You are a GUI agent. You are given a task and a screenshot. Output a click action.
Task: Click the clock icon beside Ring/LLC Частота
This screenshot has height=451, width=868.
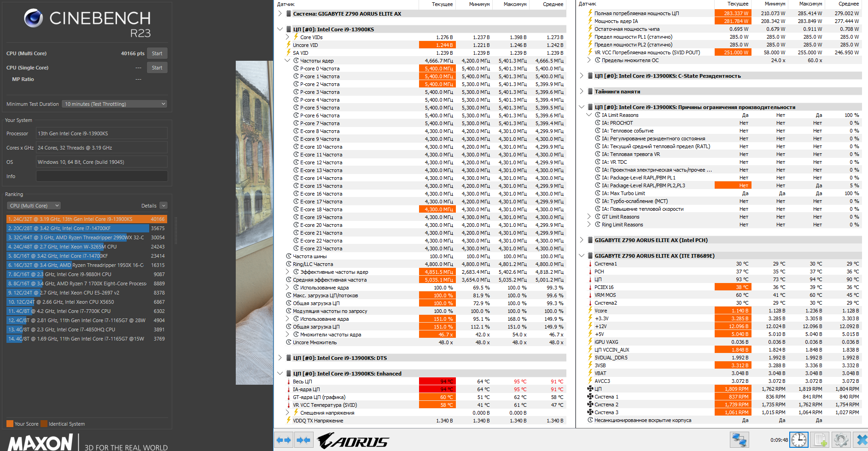click(289, 264)
